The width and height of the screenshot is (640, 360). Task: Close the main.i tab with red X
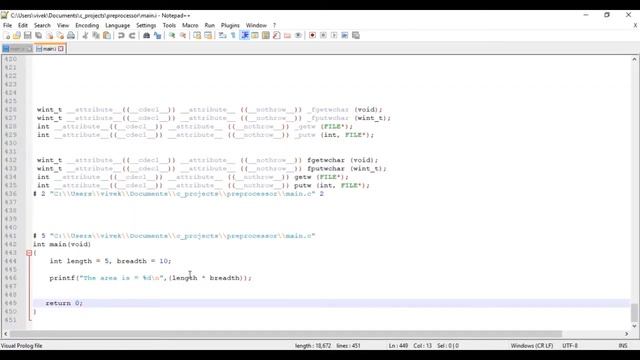point(61,49)
